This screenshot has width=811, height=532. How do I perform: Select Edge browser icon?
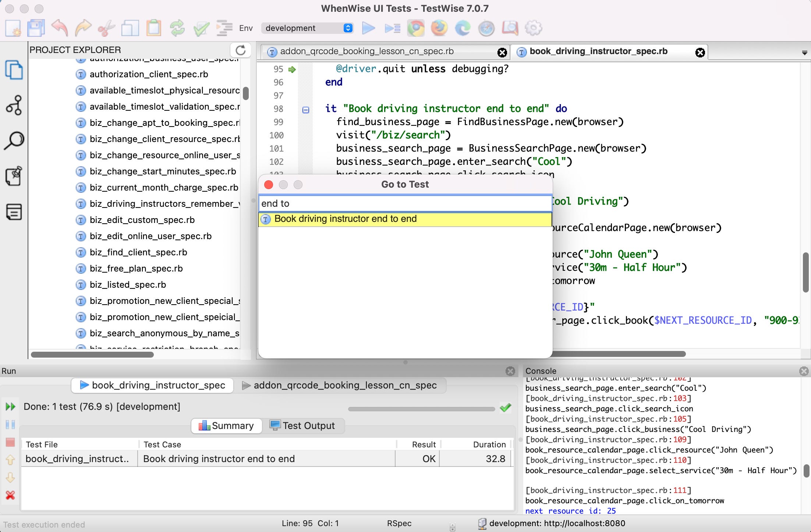463,28
